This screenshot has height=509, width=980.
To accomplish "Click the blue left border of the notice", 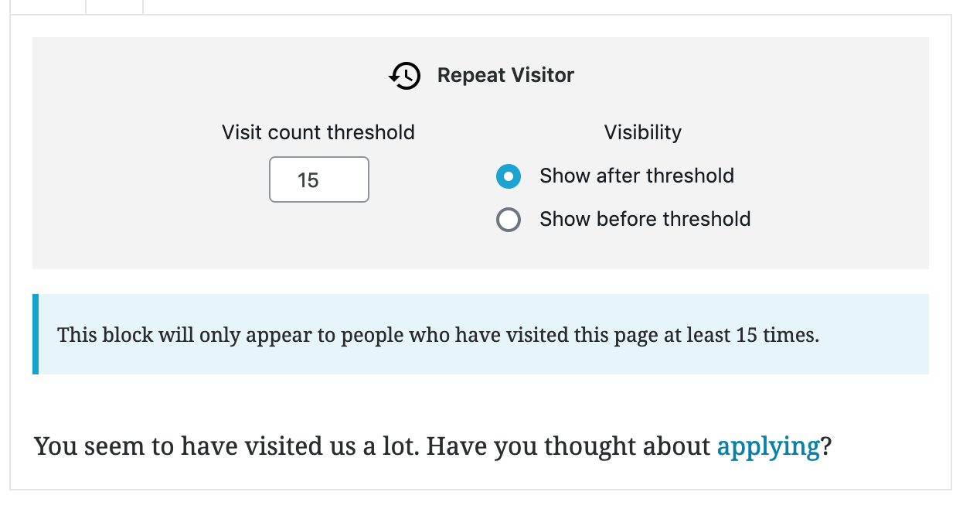I will pos(36,334).
